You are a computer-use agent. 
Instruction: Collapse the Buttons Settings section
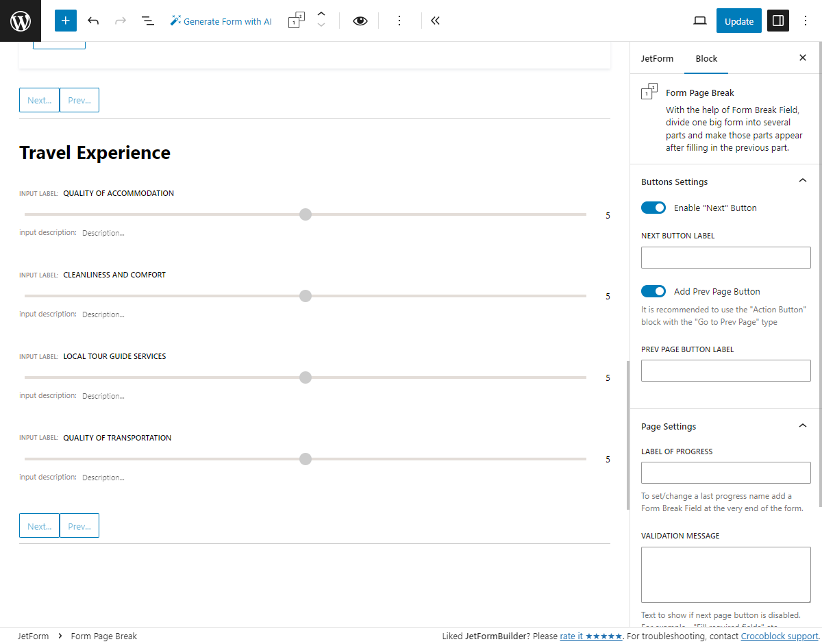pyautogui.click(x=802, y=180)
